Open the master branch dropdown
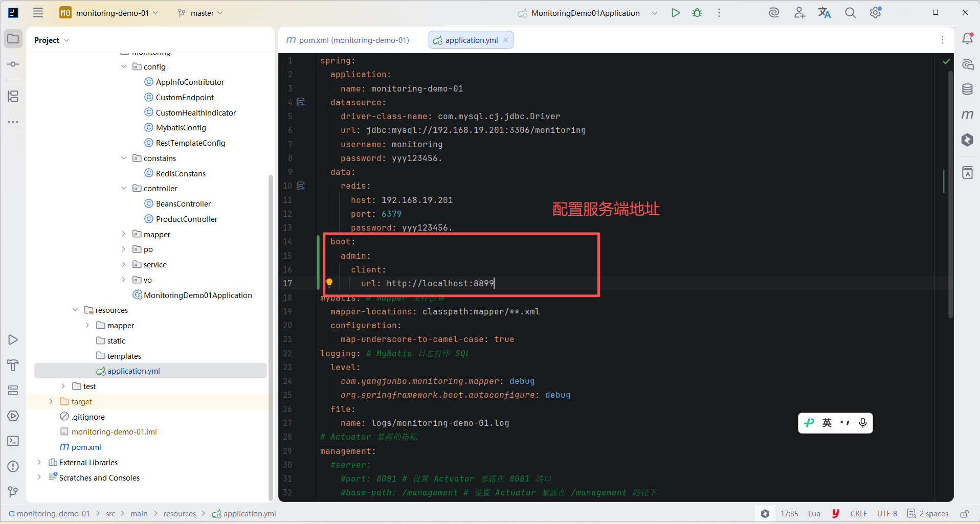980x524 pixels. coord(201,13)
